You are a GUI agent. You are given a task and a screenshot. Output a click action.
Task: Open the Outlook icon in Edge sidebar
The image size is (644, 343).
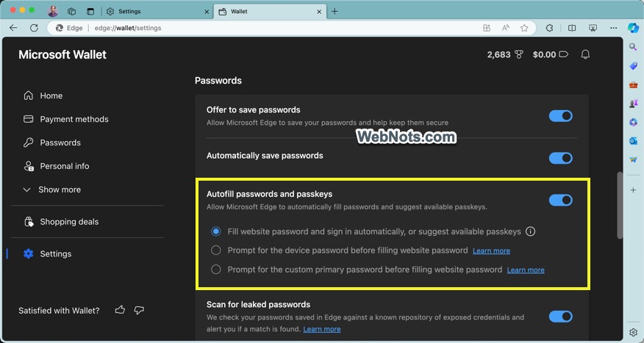tap(633, 141)
